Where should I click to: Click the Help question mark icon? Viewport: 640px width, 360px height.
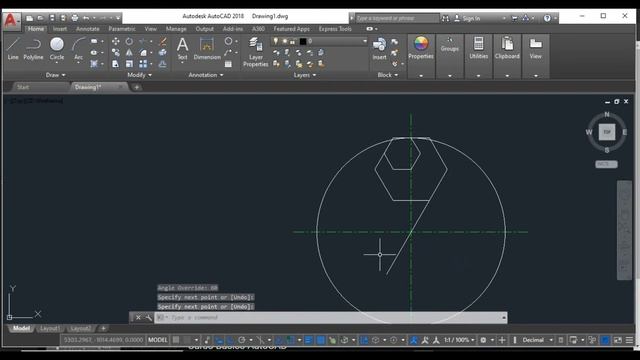click(547, 18)
